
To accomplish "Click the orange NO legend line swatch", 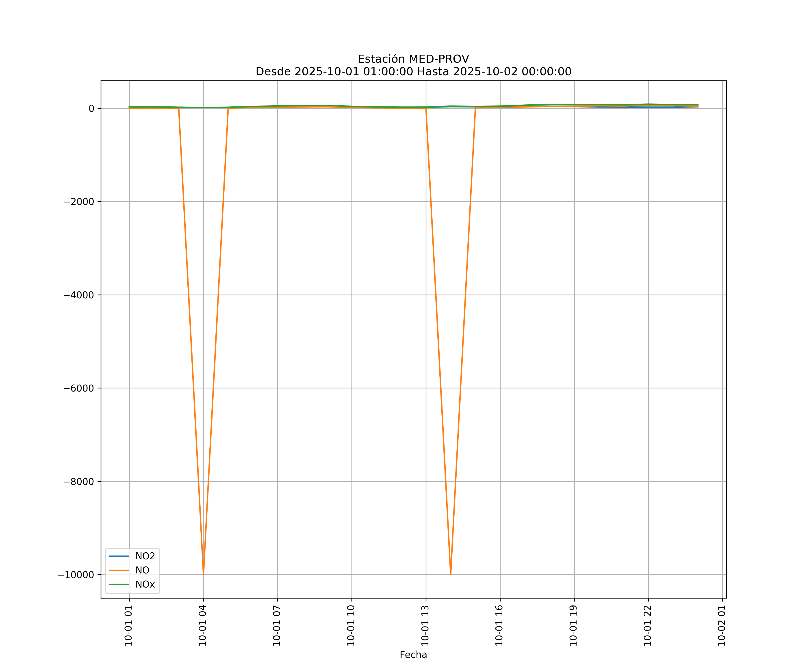I will (x=119, y=570).
